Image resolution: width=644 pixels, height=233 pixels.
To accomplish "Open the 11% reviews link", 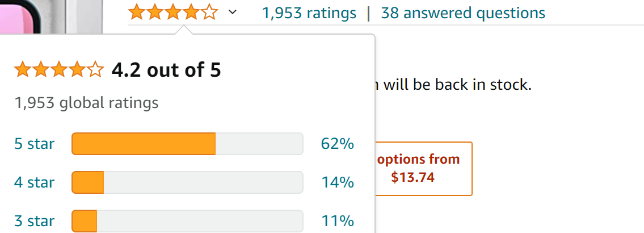I will coord(337,221).
